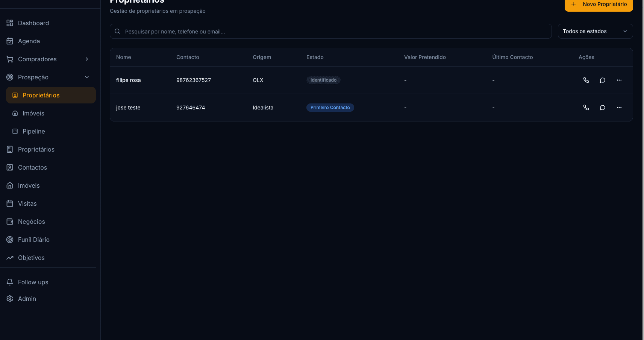The height and width of the screenshot is (340, 644).
Task: Click the Prospeção target icon
Action: (x=10, y=77)
